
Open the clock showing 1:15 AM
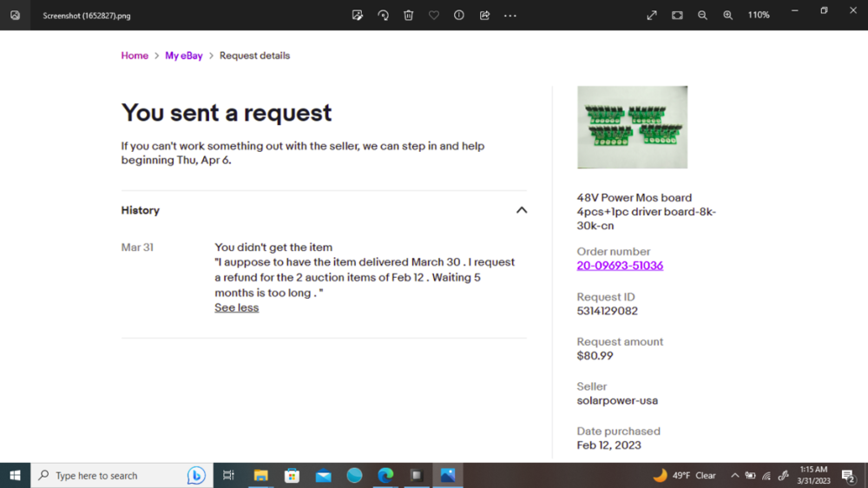point(814,475)
